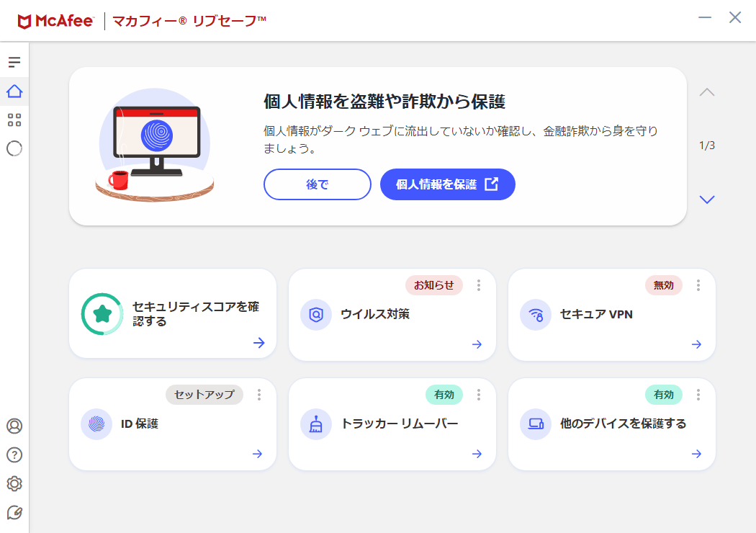Click the feedback icon at sidebar bottom

coord(14,512)
